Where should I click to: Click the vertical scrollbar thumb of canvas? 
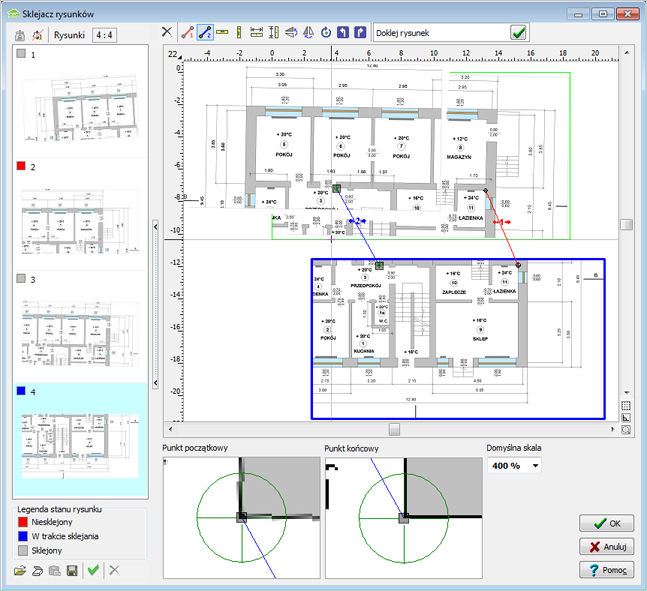(626, 225)
